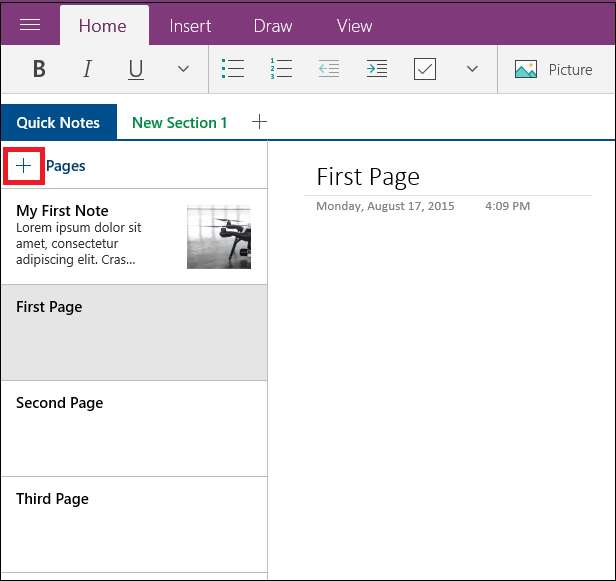
Task: Click the drone thumbnail in My First Note
Action: (219, 237)
